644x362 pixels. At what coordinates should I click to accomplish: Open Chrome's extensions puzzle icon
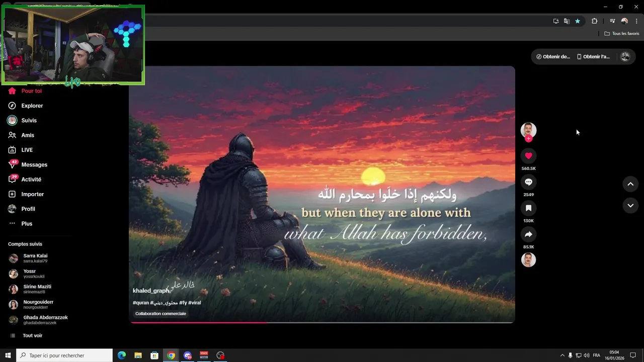click(x=594, y=21)
